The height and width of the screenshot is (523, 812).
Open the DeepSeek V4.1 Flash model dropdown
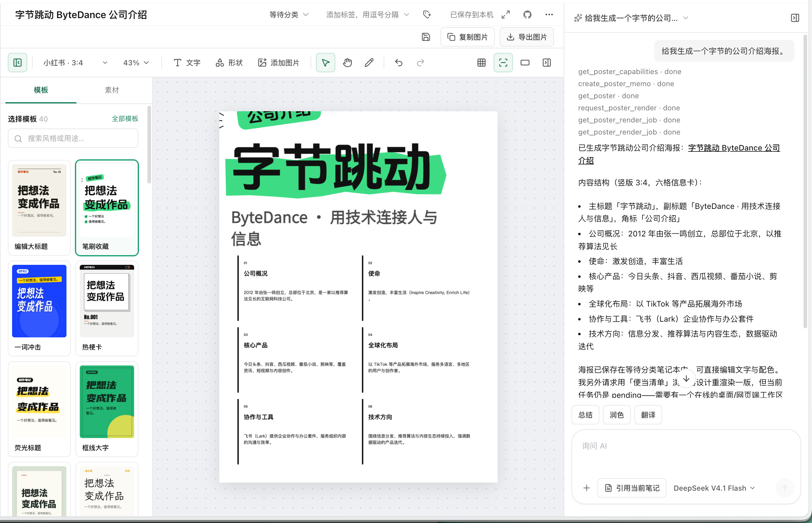click(714, 488)
